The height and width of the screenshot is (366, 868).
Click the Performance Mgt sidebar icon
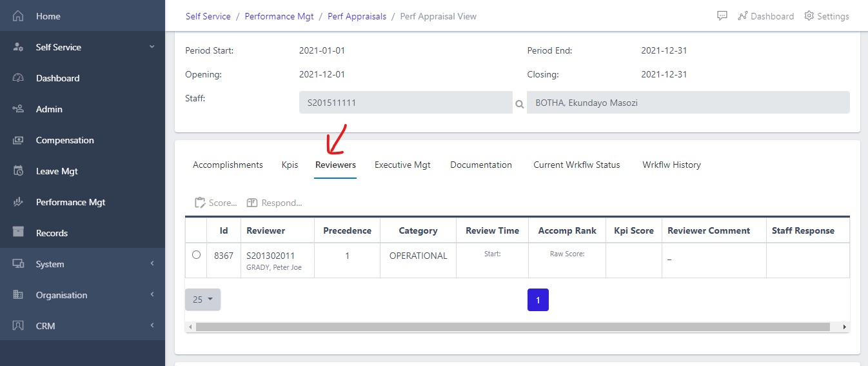(x=18, y=202)
